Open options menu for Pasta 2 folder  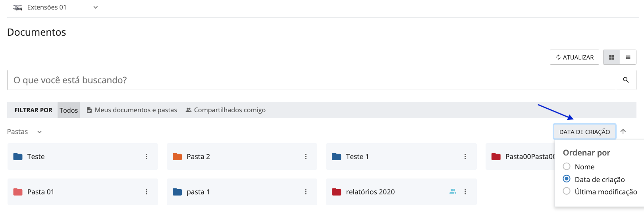306,157
